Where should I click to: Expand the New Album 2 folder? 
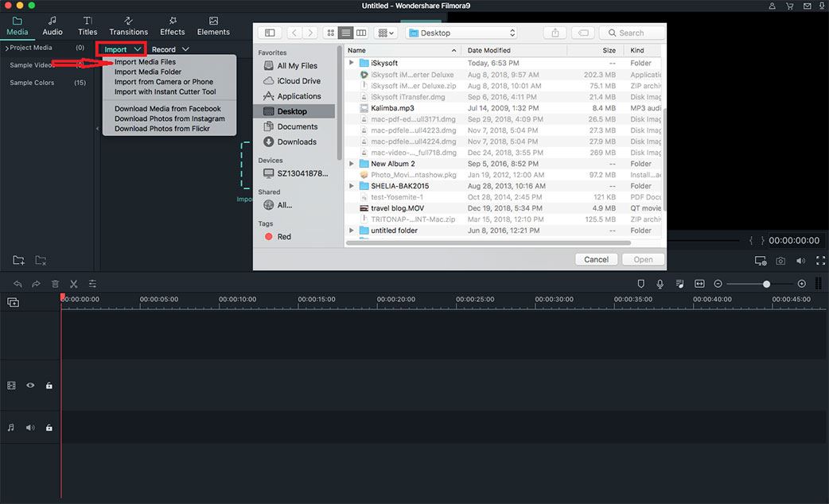click(351, 164)
